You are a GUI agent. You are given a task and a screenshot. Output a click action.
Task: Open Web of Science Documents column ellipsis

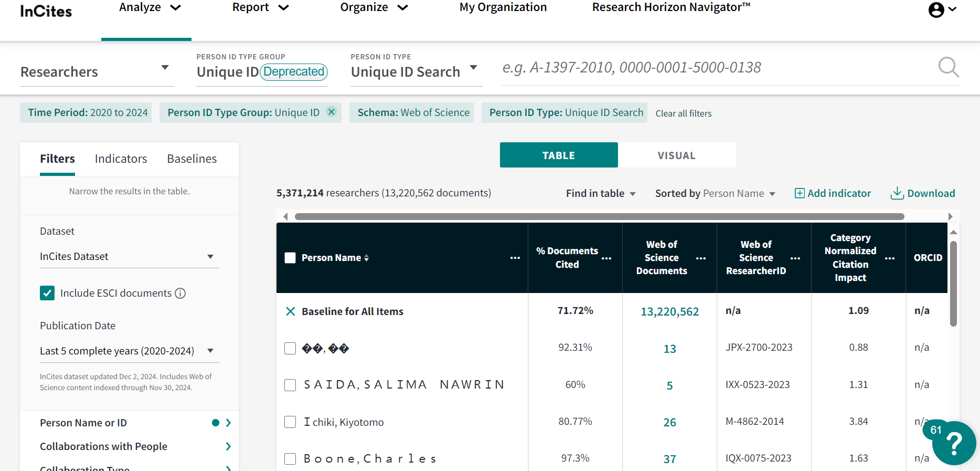pos(701,258)
